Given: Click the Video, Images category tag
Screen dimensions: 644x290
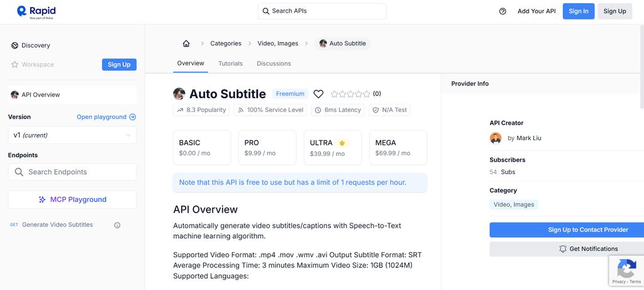Looking at the screenshot, I should coord(514,204).
